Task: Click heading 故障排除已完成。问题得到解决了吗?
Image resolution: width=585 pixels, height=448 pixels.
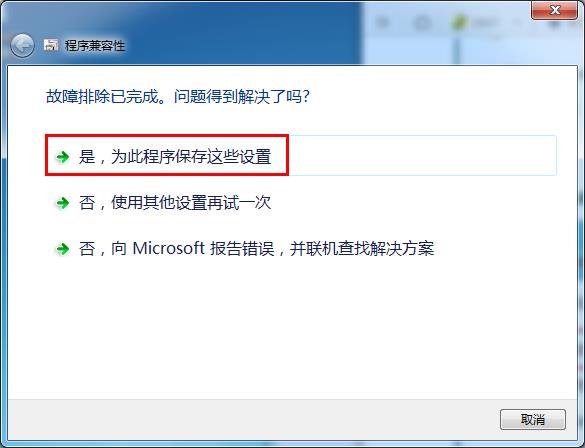Action: (x=178, y=97)
